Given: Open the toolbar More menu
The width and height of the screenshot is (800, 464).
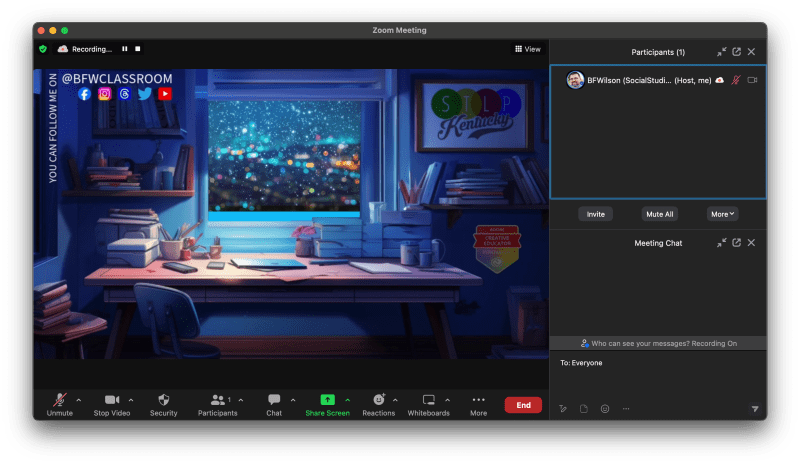Looking at the screenshot, I should pos(478,400).
